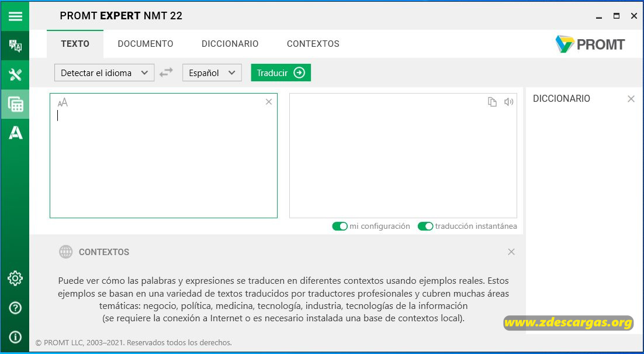Close the CONTEXTOS panel
The height and width of the screenshot is (354, 644).
coord(511,252)
